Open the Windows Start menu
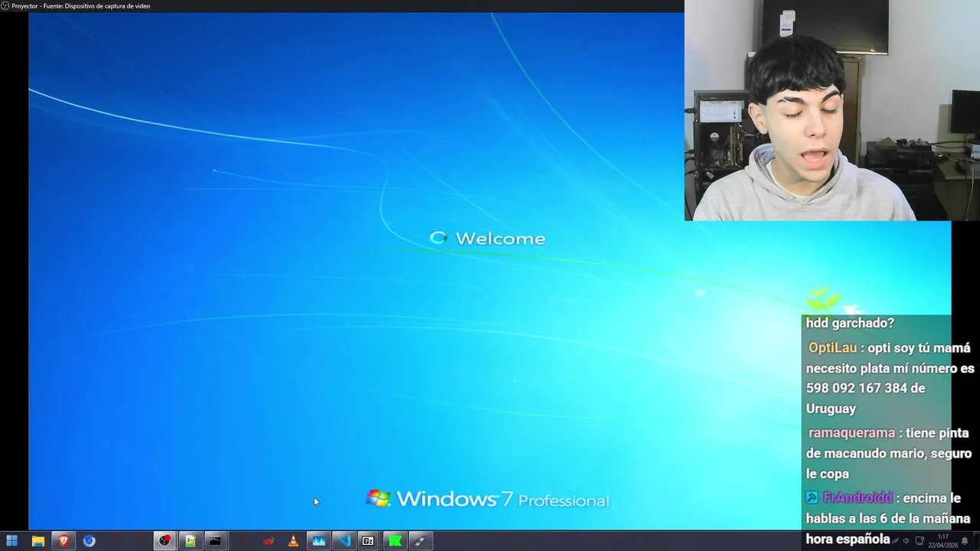The height and width of the screenshot is (551, 980). coord(12,541)
